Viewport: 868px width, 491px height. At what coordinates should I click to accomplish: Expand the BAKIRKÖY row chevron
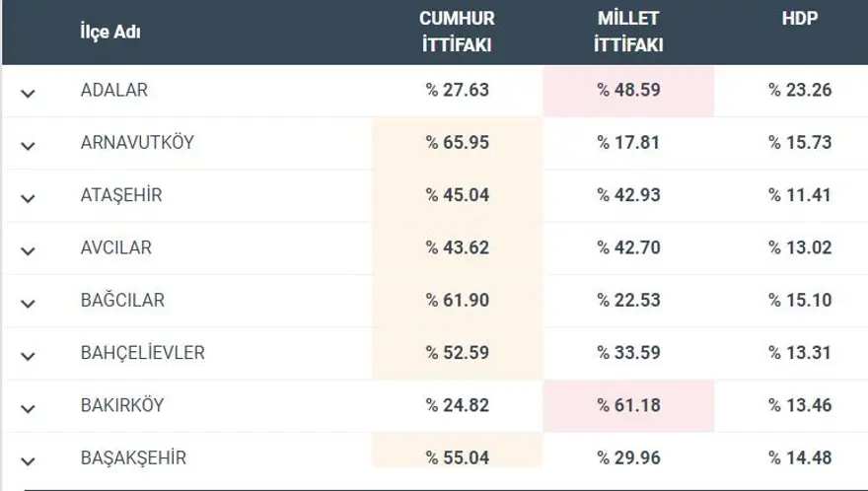[x=28, y=407]
